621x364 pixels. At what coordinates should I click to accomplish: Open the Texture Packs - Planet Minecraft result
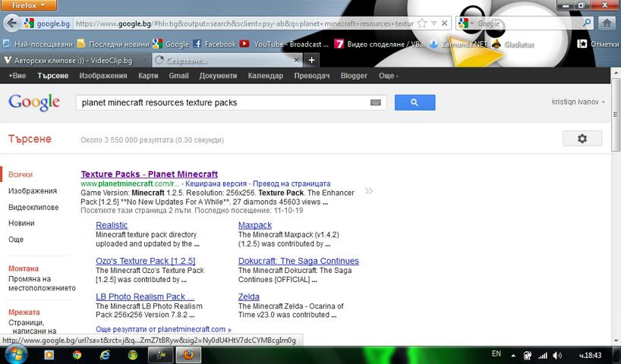149,174
